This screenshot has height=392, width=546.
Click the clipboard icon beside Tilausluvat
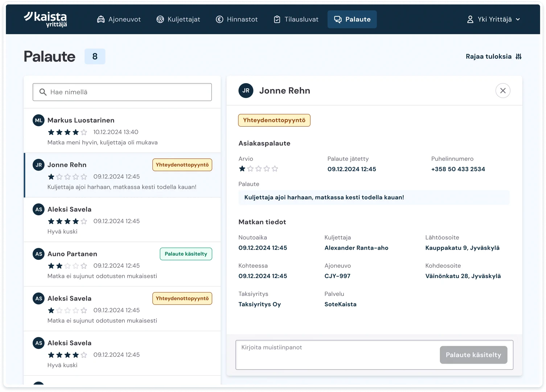click(277, 19)
